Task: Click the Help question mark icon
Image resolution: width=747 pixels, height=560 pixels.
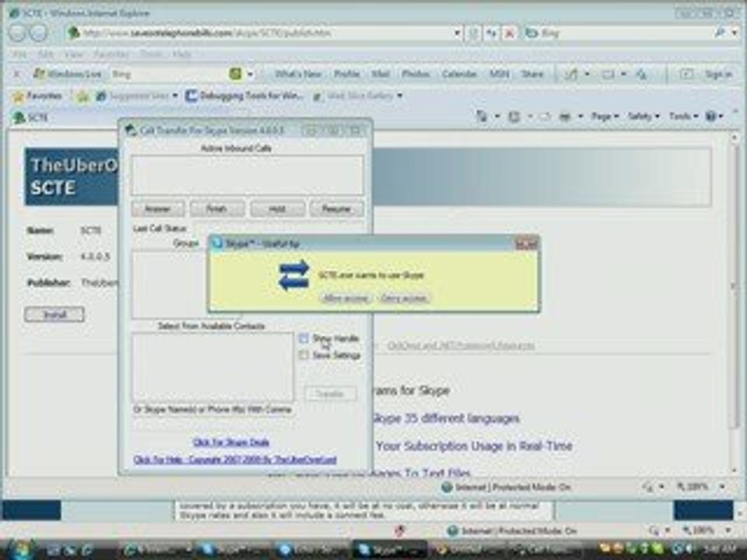Action: (710, 116)
